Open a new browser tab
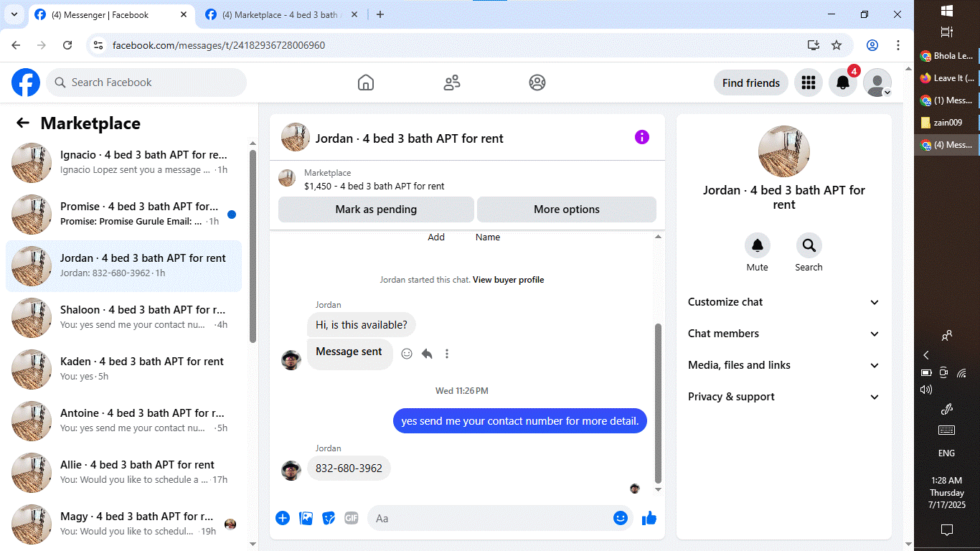The width and height of the screenshot is (980, 551). tap(380, 14)
